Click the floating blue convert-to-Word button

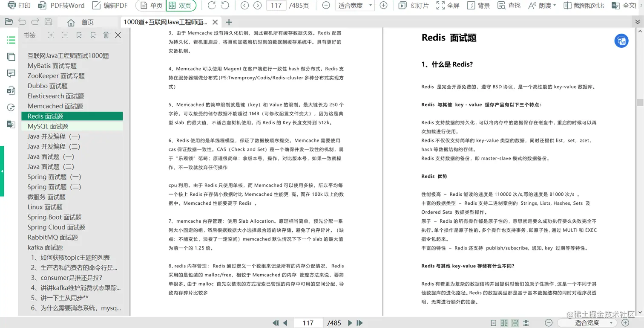pos(621,41)
